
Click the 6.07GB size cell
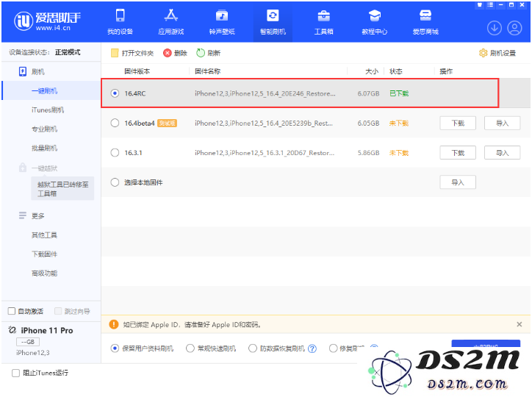368,93
